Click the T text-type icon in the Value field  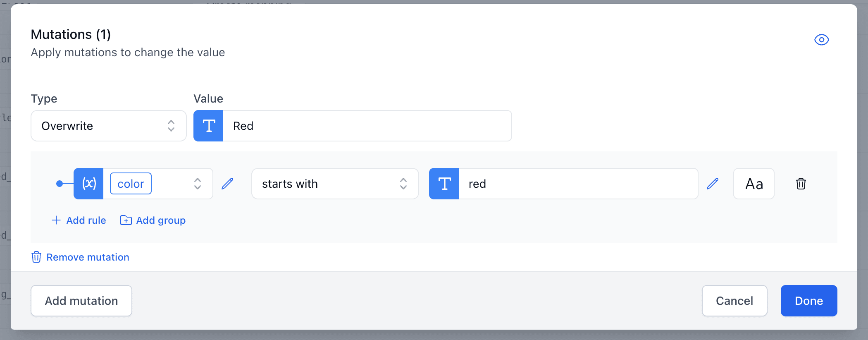[x=208, y=126]
